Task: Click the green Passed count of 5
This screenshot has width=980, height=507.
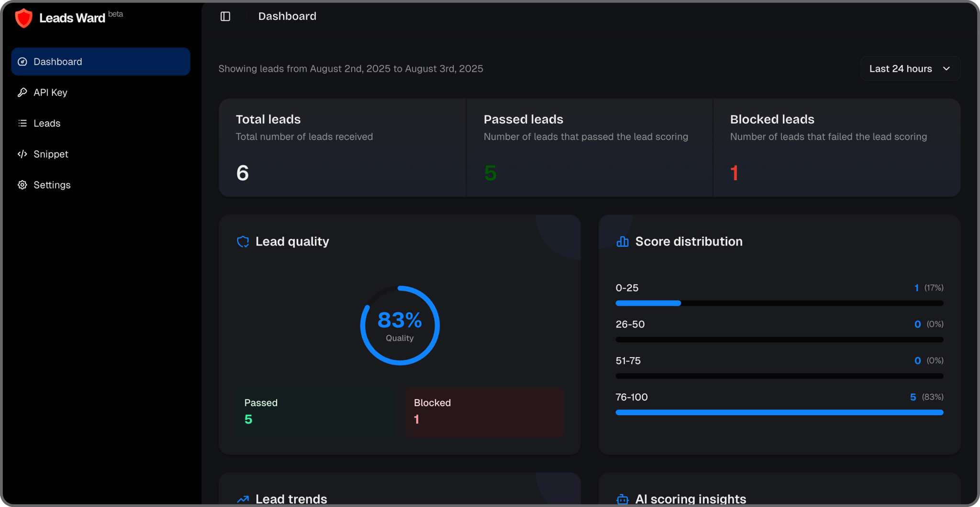Action: click(248, 419)
